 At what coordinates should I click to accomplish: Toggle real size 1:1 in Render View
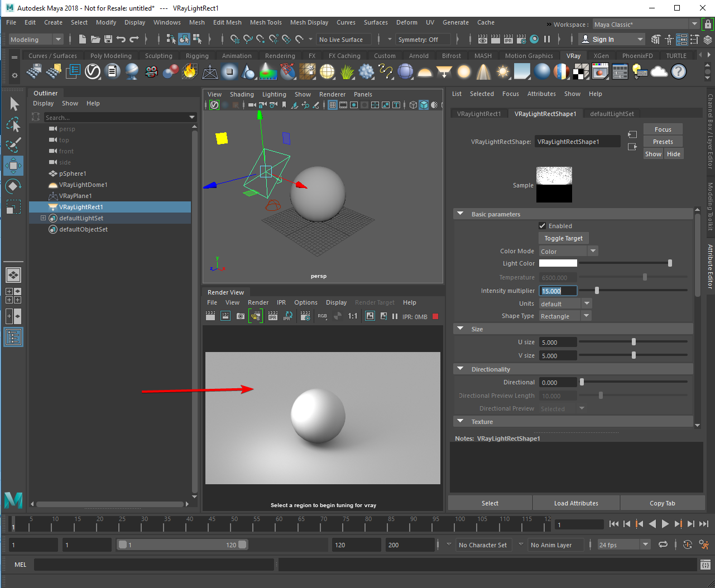pyautogui.click(x=353, y=316)
